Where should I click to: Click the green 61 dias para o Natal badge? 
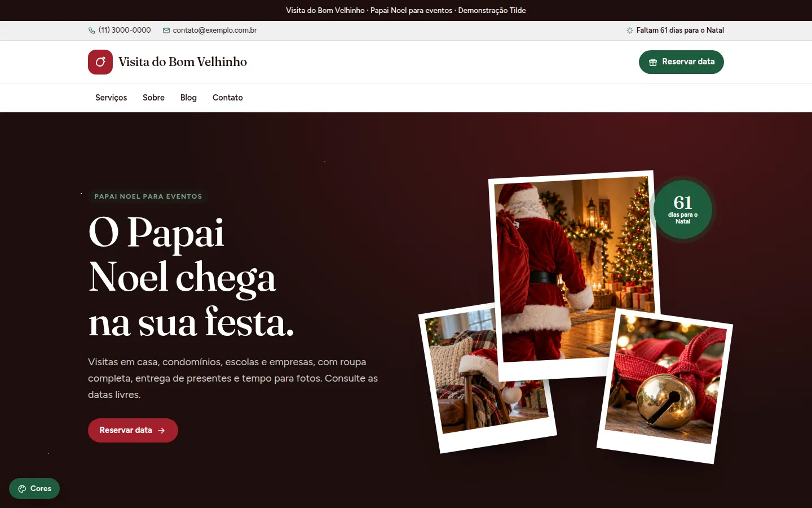[x=683, y=209]
